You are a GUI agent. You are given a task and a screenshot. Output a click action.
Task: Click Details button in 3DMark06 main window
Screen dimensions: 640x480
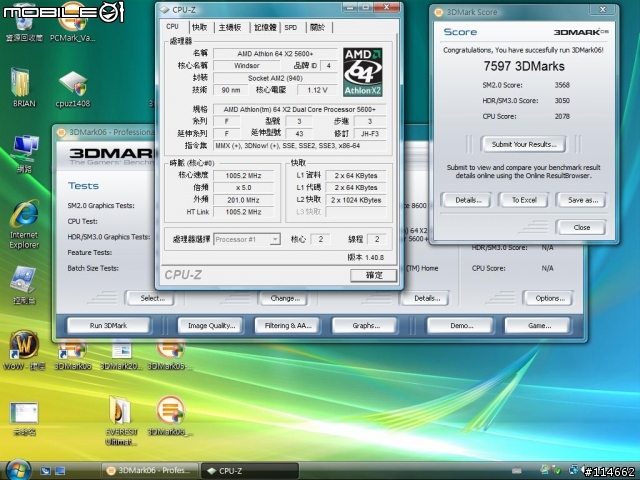coord(426,298)
